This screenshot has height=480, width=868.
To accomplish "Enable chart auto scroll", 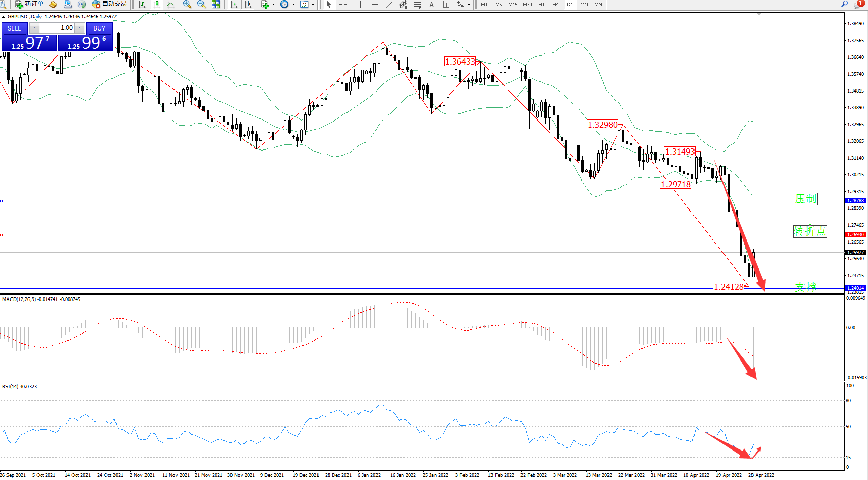I will 234,4.
